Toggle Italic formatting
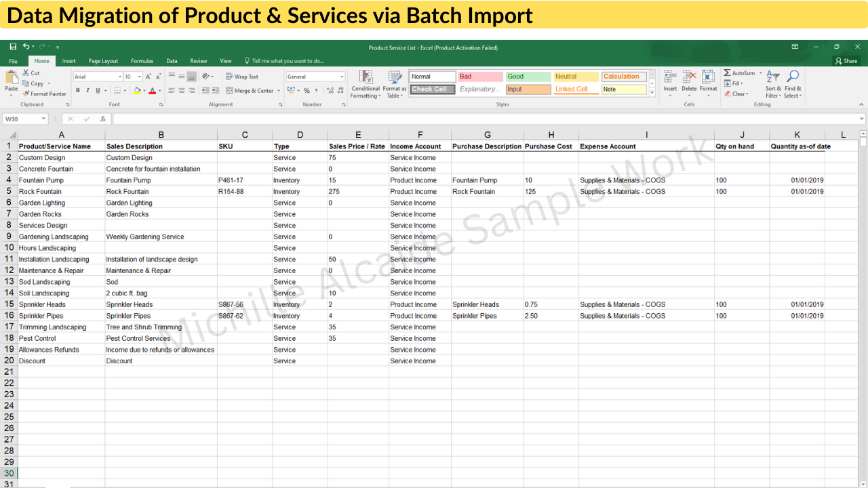The width and height of the screenshot is (868, 488). click(87, 91)
